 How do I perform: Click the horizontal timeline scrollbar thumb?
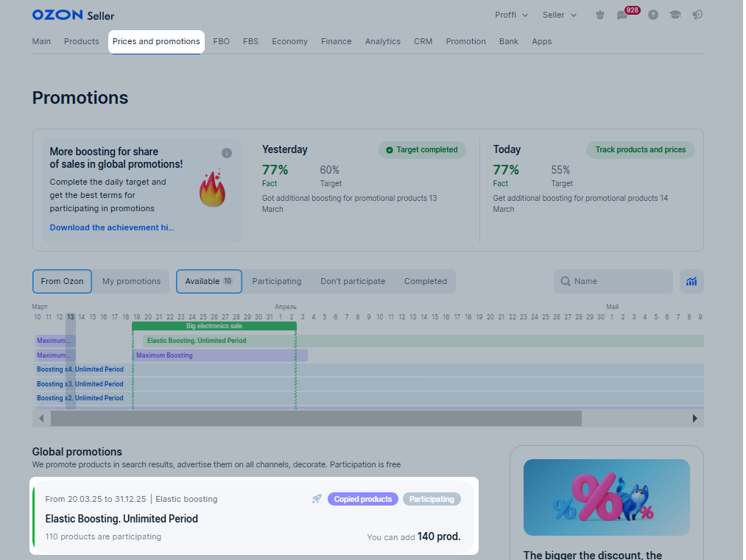pos(316,418)
